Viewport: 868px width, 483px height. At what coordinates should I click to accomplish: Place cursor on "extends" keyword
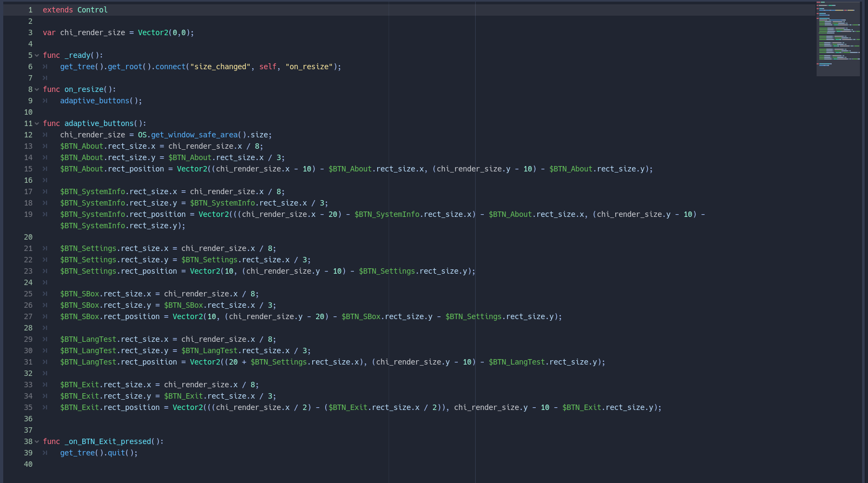(x=57, y=10)
